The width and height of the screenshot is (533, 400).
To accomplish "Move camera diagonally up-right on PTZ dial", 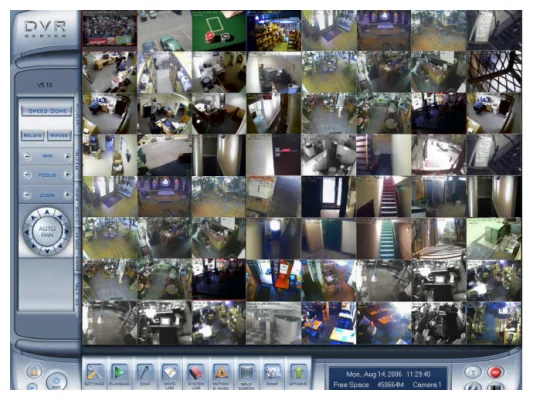I will point(61,218).
